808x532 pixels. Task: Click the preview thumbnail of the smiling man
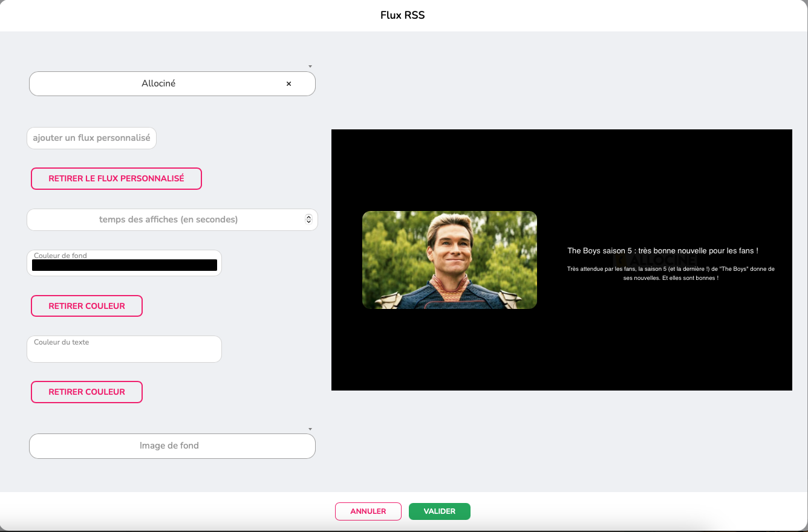click(x=449, y=260)
